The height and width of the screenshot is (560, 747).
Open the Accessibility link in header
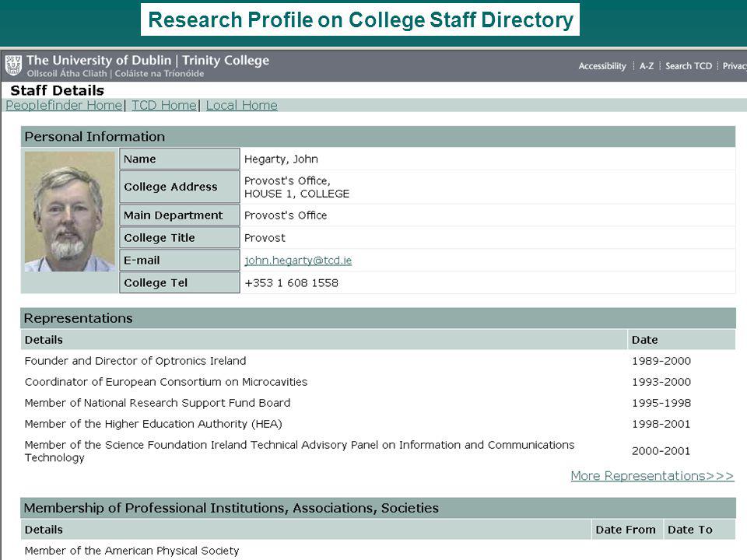(602, 66)
